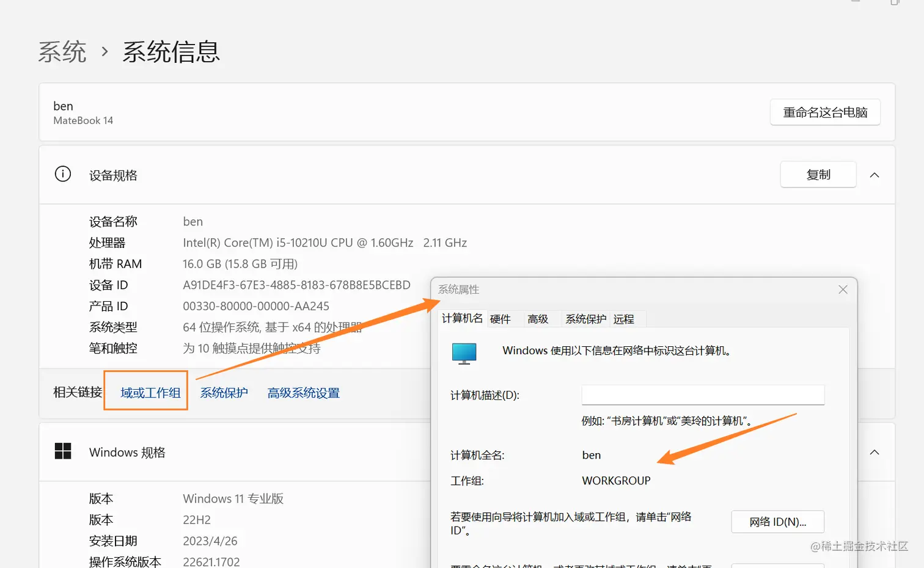Click the MateBook 14 model name
Image resolution: width=924 pixels, height=568 pixels.
pyautogui.click(x=83, y=121)
